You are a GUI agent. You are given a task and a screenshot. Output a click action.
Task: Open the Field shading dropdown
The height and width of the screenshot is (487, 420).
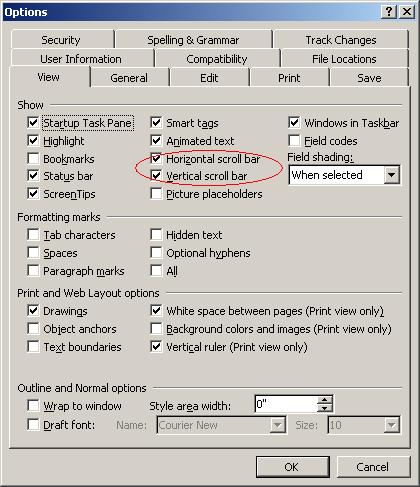391,175
